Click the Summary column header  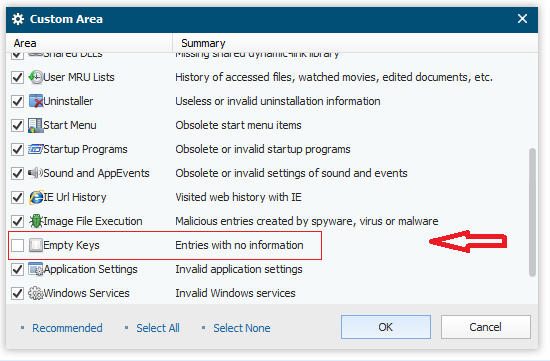coord(355,43)
